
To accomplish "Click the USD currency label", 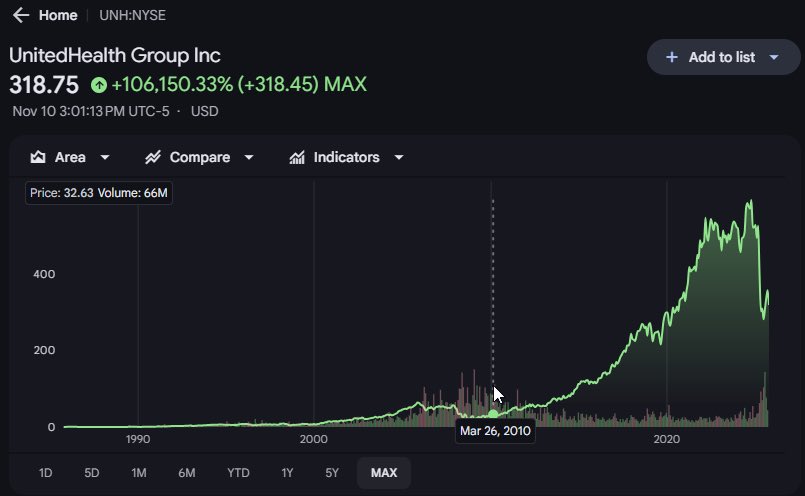I will tap(204, 111).
